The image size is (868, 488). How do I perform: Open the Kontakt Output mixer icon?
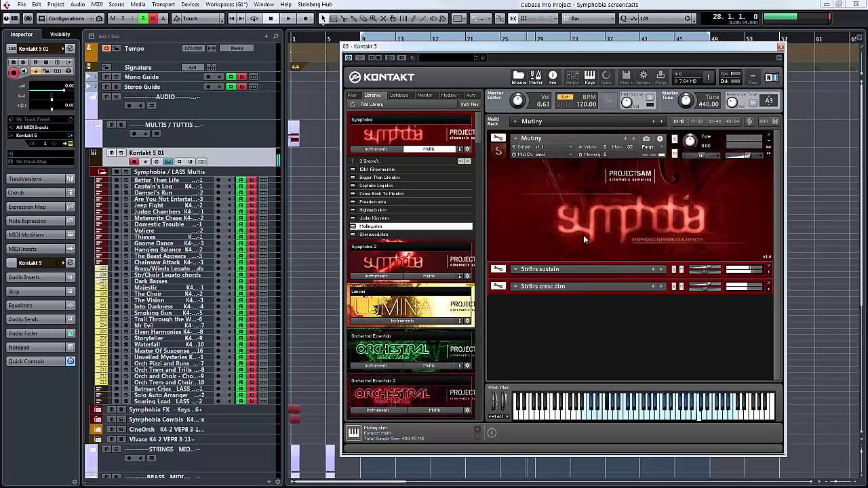pyautogui.click(x=572, y=77)
